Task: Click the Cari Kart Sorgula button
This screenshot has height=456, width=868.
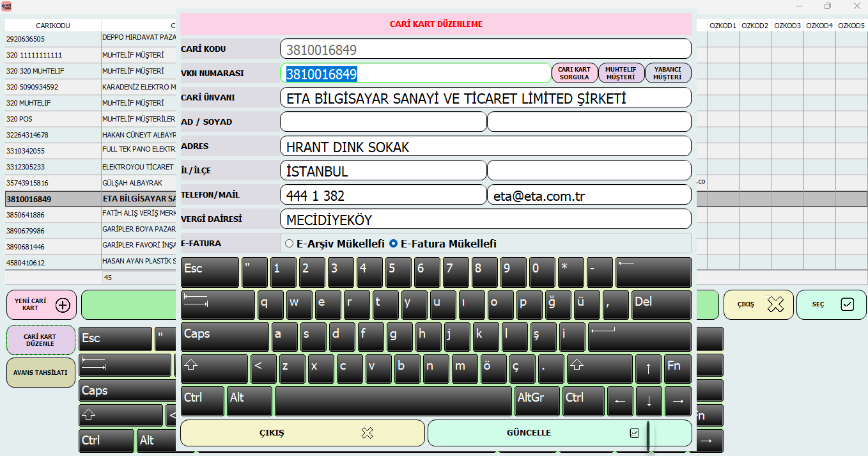Action: 574,73
